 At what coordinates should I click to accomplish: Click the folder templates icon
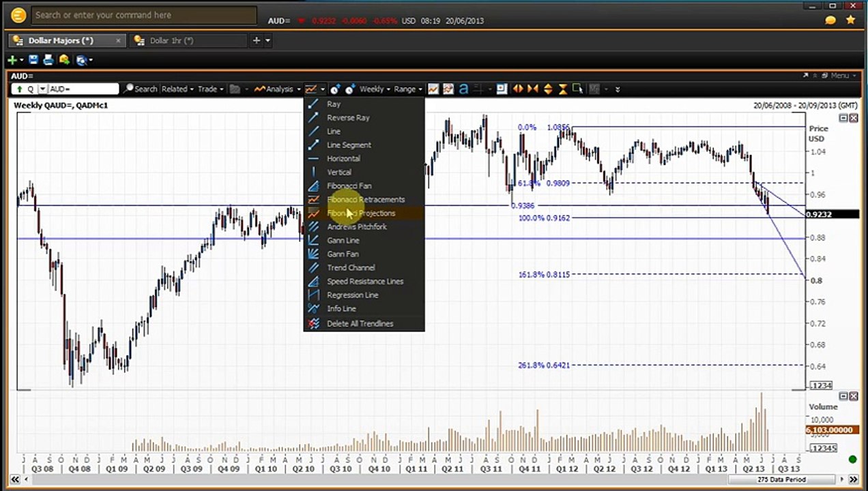click(x=235, y=89)
